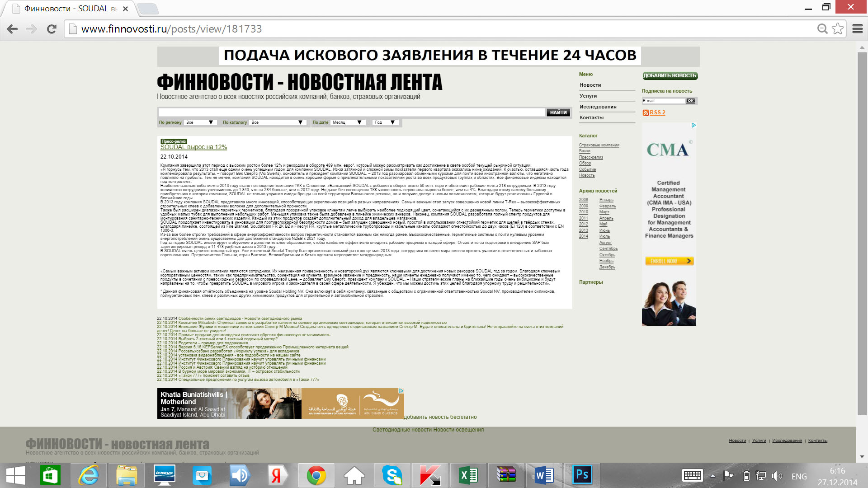868x488 pixels.
Task: Click the НАЙТИ search button
Action: (558, 113)
